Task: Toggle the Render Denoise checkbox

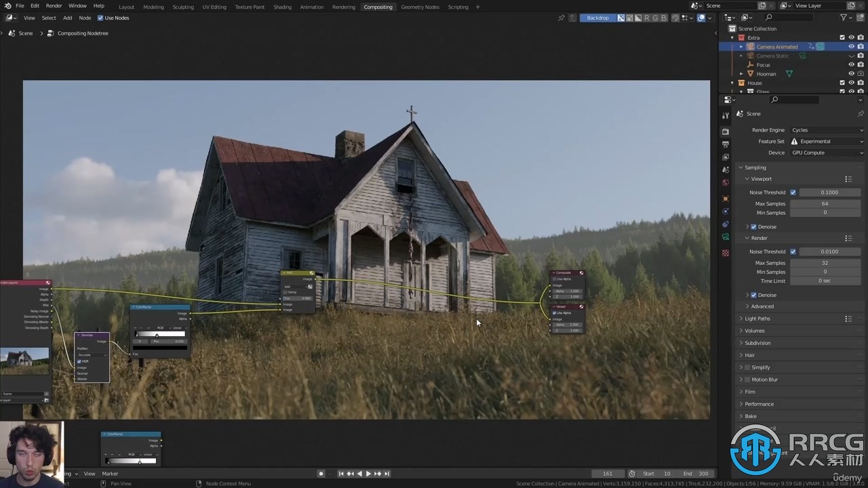Action: pos(753,295)
